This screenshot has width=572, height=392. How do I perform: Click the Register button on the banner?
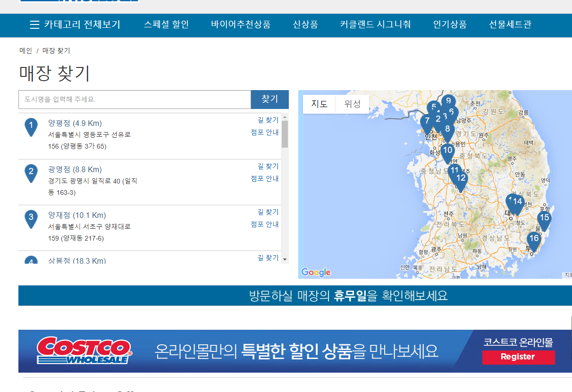click(518, 357)
